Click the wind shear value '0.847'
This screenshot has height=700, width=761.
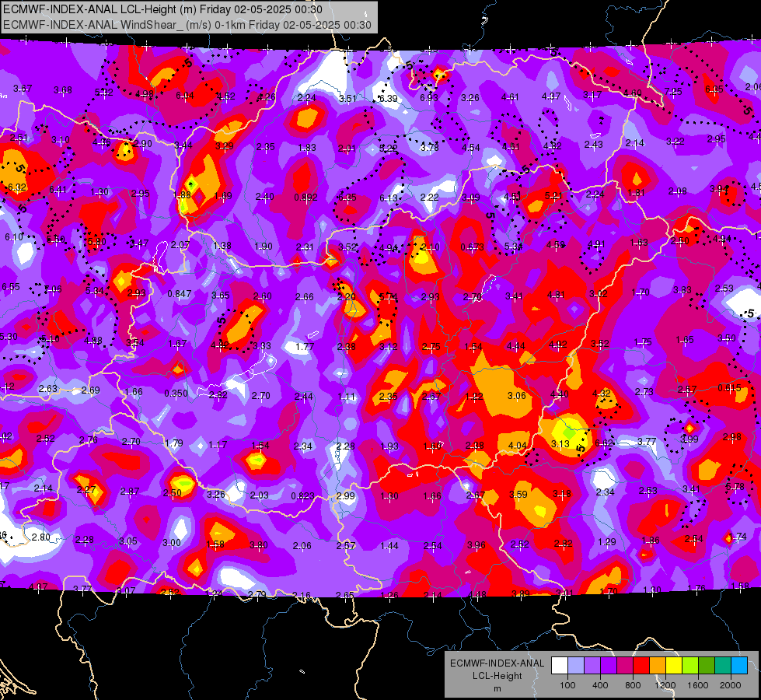179,293
